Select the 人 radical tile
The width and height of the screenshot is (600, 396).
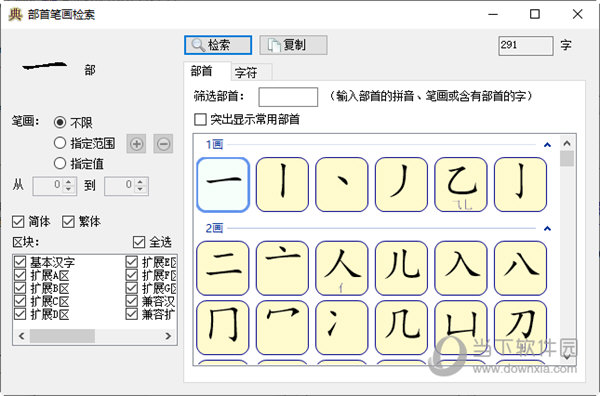342,268
